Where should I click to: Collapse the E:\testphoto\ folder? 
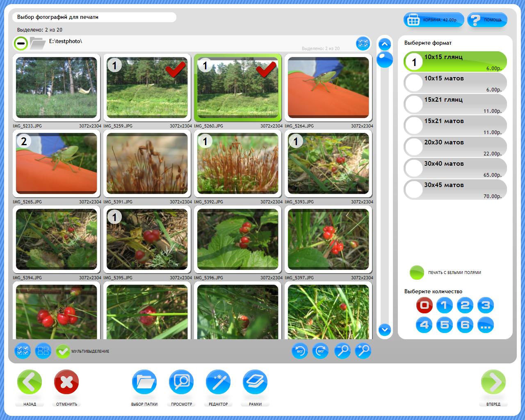coord(21,43)
